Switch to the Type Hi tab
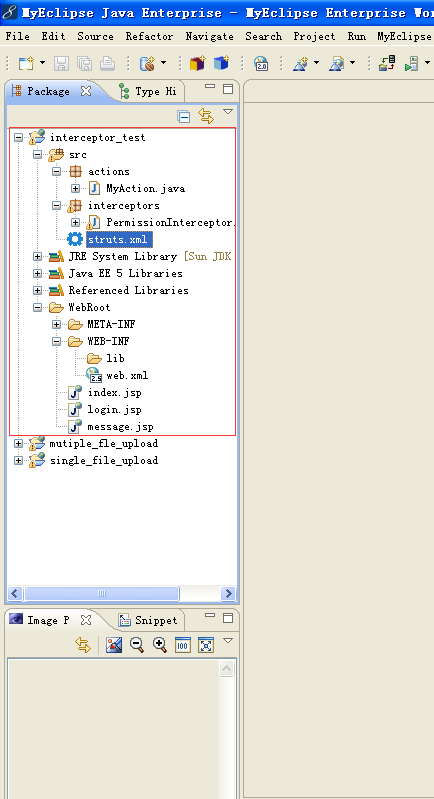Viewport: 434px width, 799px height. 147,92
